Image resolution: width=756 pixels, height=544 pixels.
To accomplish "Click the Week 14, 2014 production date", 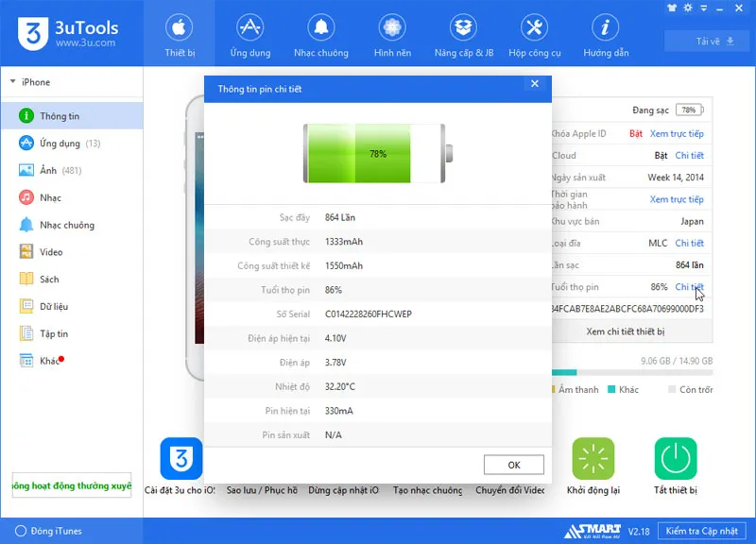I will click(676, 178).
